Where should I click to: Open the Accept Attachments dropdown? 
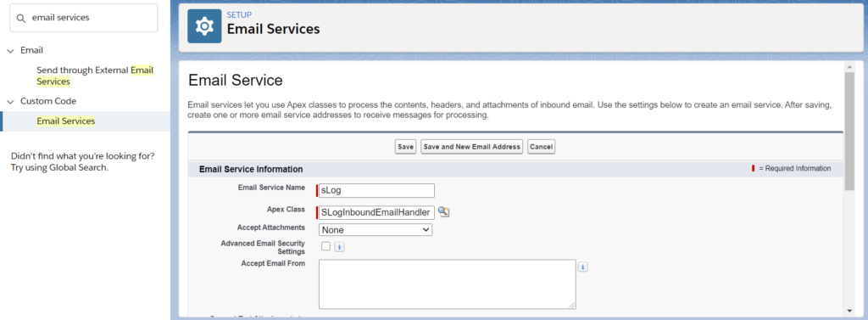point(376,229)
